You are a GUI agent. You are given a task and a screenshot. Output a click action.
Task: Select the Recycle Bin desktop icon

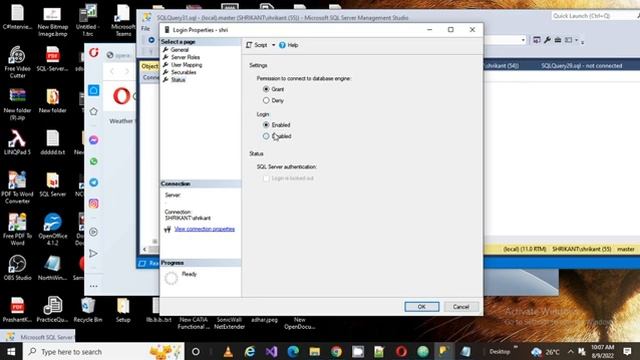88,310
